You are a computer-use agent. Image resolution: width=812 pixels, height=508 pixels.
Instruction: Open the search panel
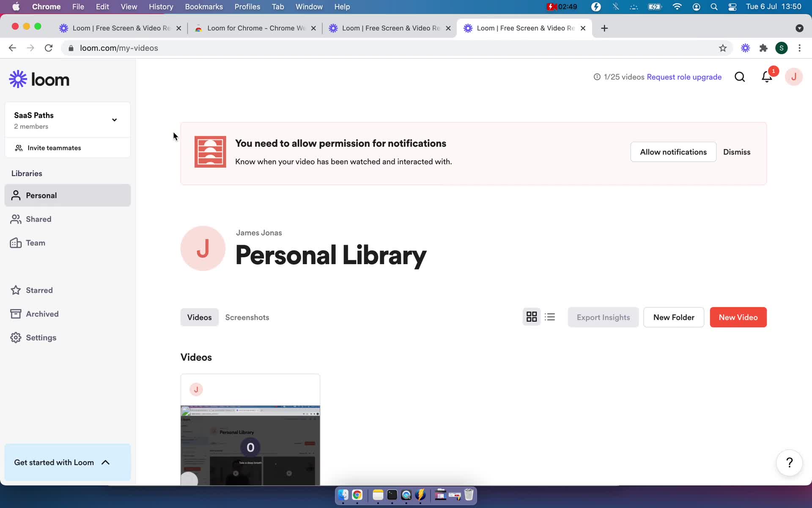[739, 77]
